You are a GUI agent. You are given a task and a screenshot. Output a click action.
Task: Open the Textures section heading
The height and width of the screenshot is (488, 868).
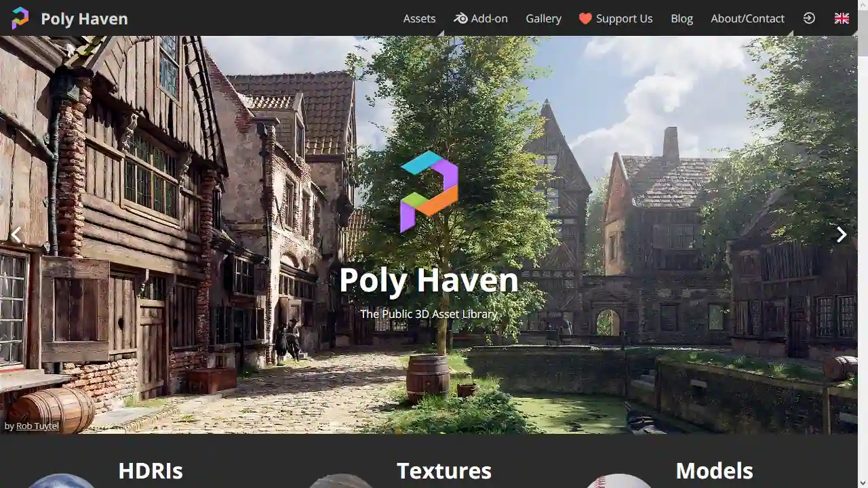[x=444, y=470]
